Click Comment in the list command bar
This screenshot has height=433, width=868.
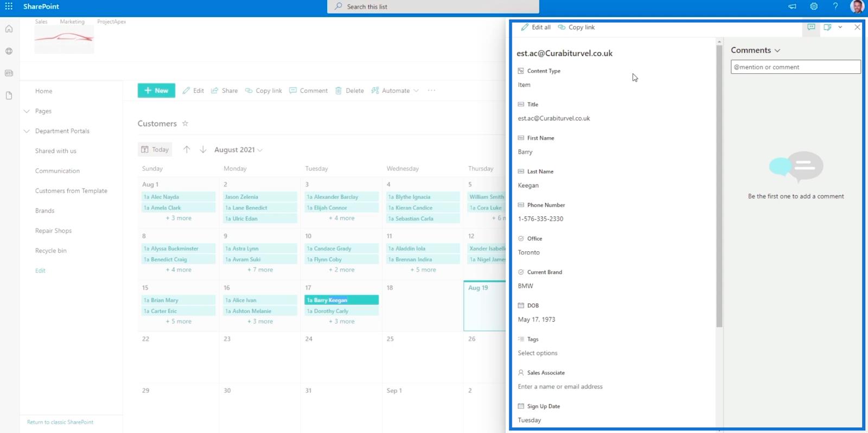[x=308, y=91]
